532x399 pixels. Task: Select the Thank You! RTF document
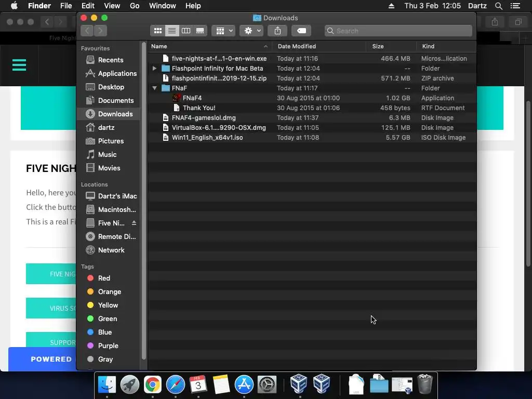(x=312, y=108)
